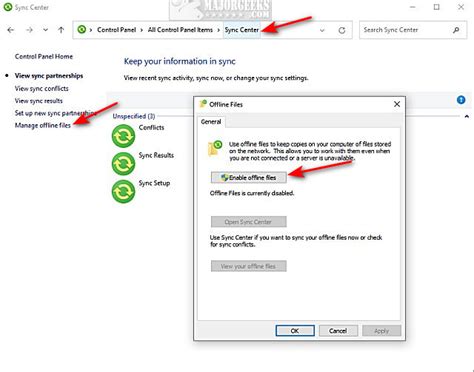Click View your offline files button
The width and height of the screenshot is (474, 372).
(249, 266)
